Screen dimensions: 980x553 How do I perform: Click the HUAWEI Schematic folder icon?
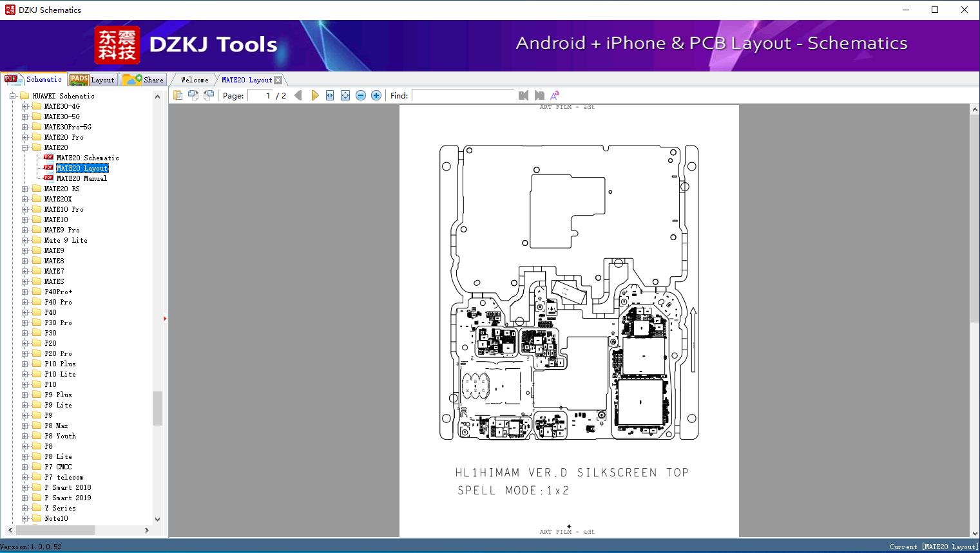pos(24,95)
